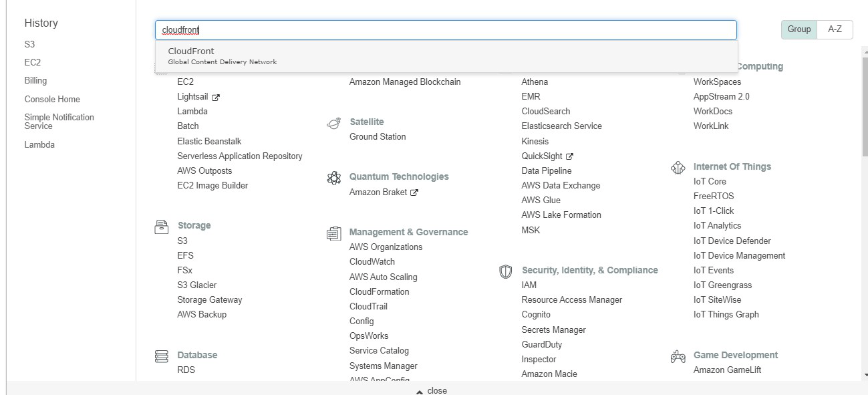Click external link icon beside Amazon Braket
Viewport: 868px width, 395px height.
(414, 193)
